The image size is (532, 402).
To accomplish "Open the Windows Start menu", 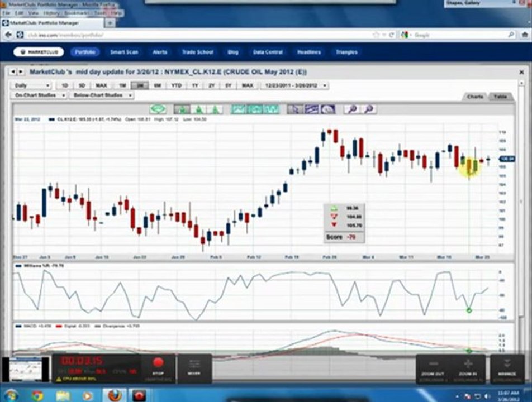I will pos(10,395).
